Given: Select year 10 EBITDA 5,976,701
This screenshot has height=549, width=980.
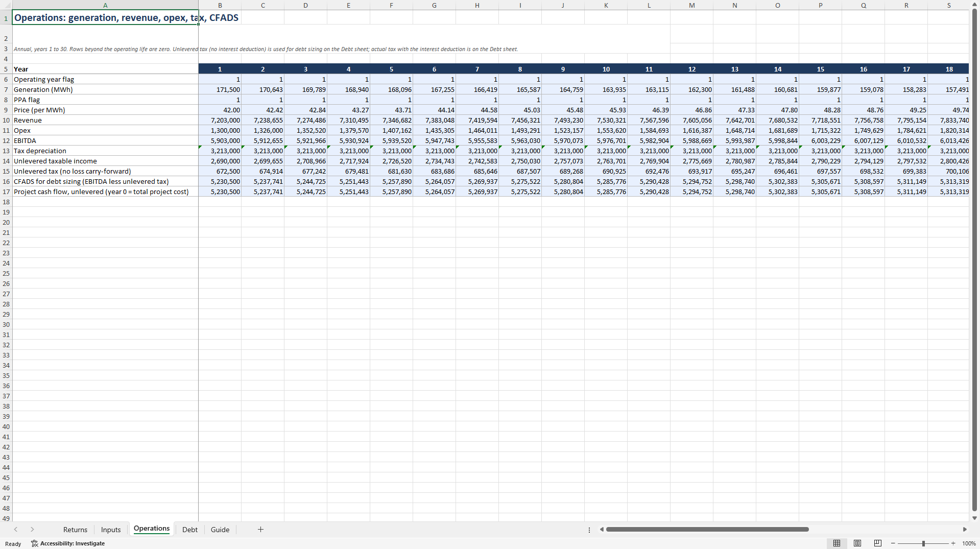Looking at the screenshot, I should pos(606,140).
